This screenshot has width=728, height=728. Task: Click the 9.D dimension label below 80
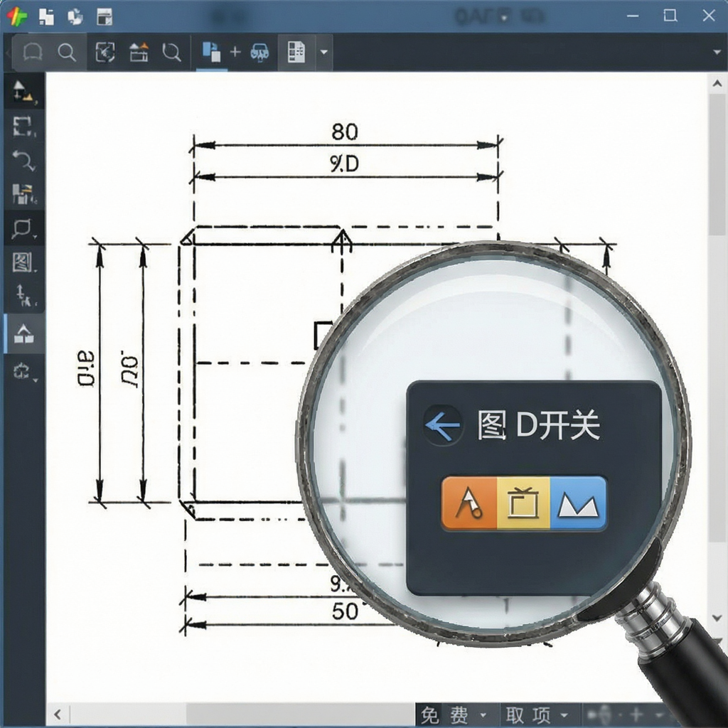(x=344, y=164)
